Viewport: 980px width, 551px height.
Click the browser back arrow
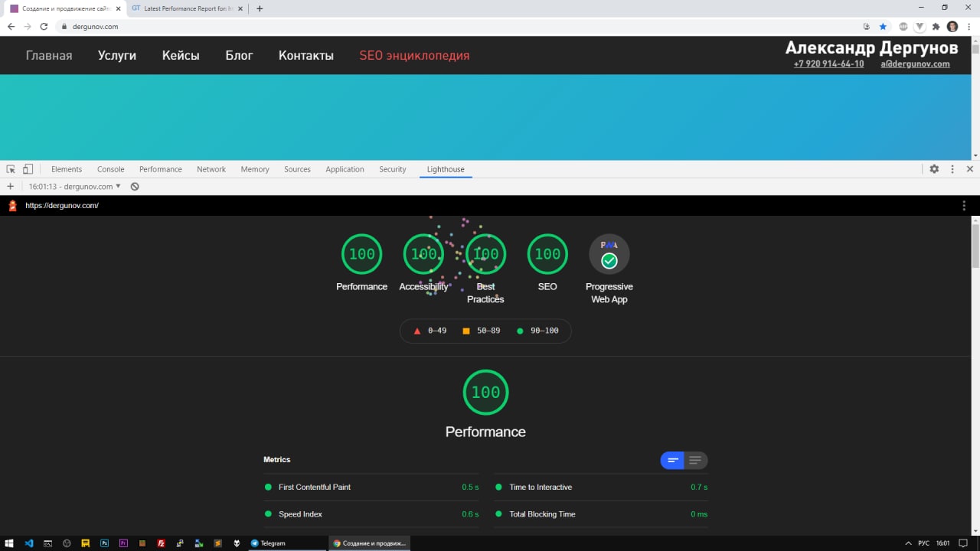pos(11,26)
